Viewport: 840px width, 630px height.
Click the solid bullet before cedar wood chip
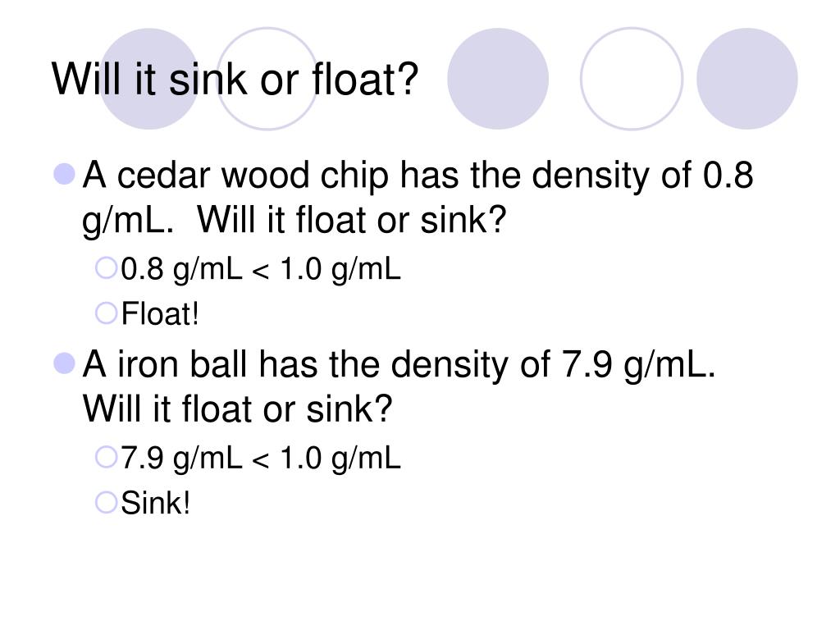pyautogui.click(x=64, y=174)
